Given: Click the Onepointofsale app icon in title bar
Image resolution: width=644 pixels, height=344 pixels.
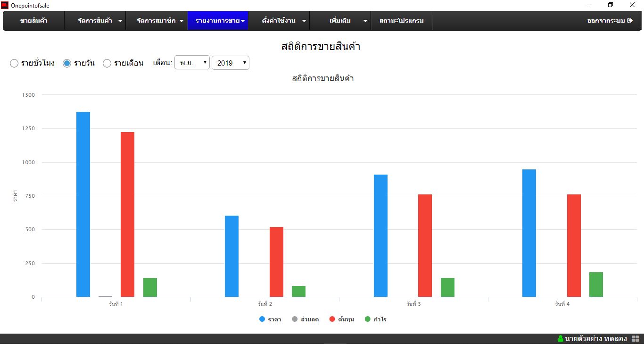Looking at the screenshot, I should 5,5.
